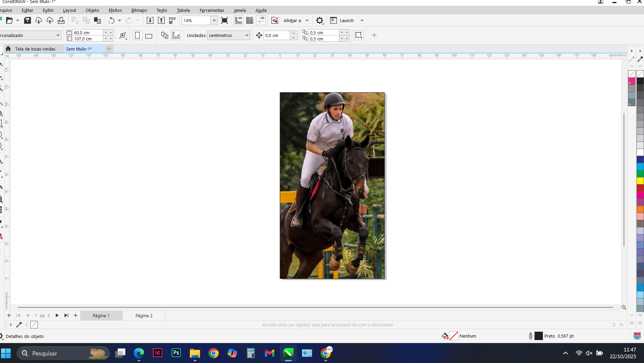The height and width of the screenshot is (363, 644).
Task: Open the zoom level dropdown
Action: (214, 20)
